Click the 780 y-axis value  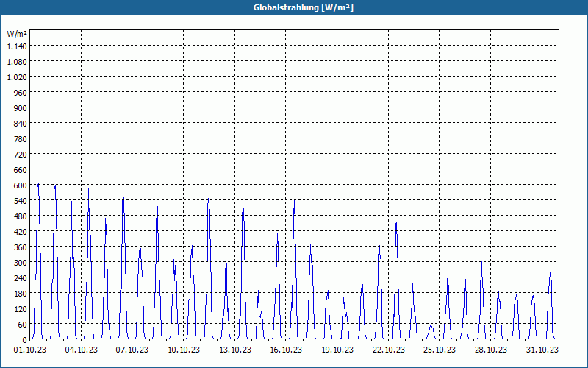tap(21, 139)
